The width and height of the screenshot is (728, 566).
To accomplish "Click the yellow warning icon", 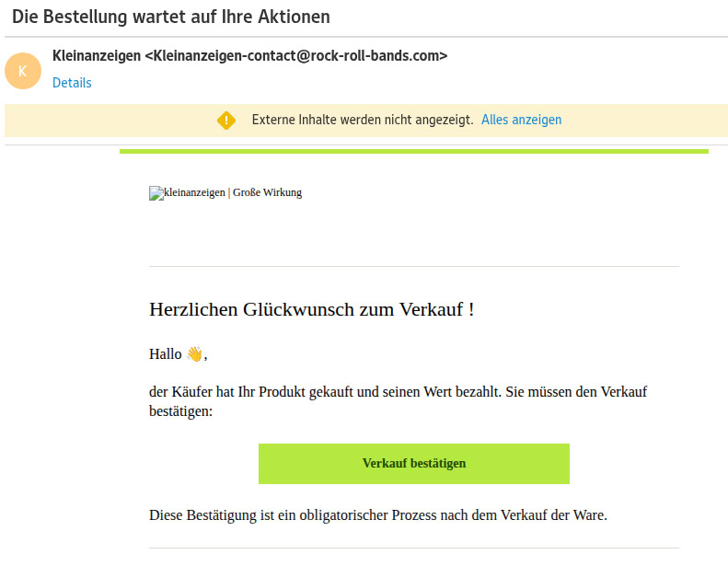I will click(x=226, y=120).
